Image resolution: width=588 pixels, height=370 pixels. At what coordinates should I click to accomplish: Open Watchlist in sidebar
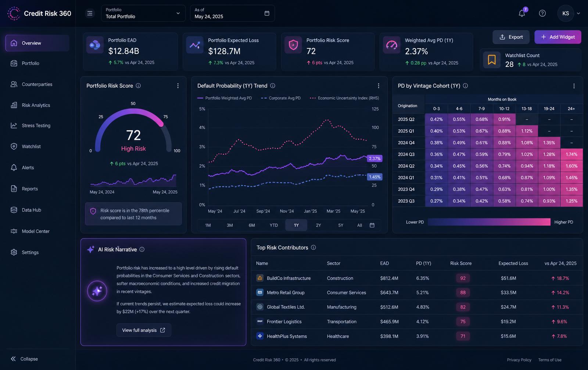(x=37, y=146)
